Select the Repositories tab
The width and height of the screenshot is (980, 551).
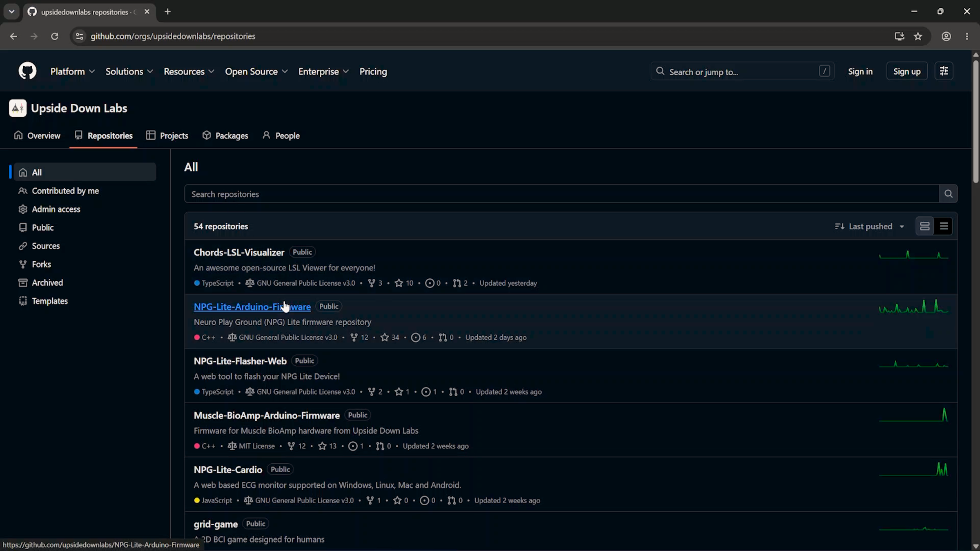point(103,136)
